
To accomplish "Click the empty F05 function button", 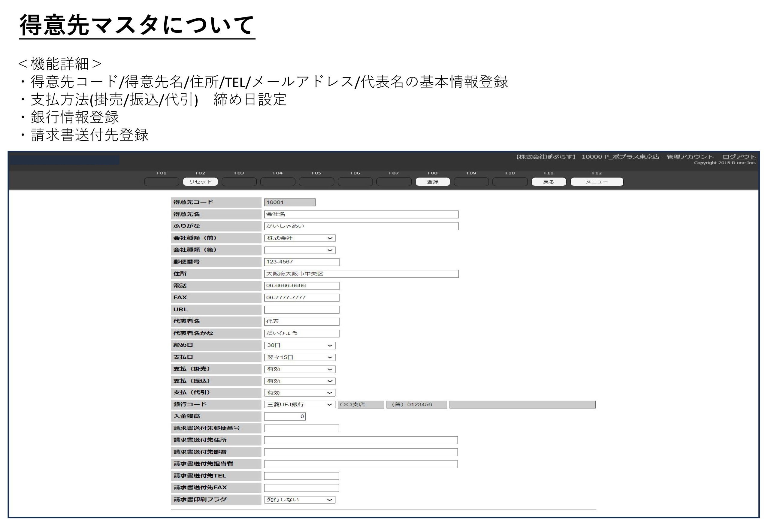I will point(316,182).
